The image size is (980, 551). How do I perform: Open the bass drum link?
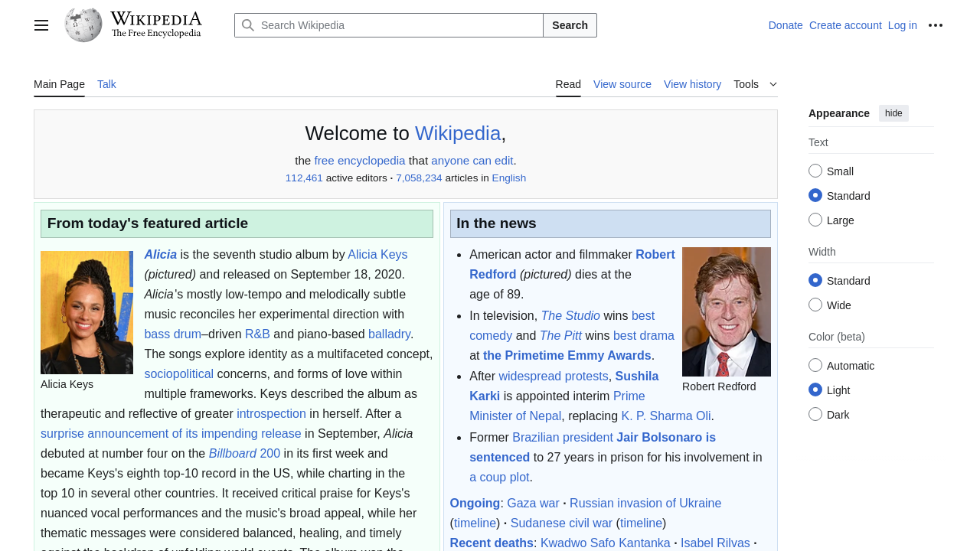pos(172,334)
